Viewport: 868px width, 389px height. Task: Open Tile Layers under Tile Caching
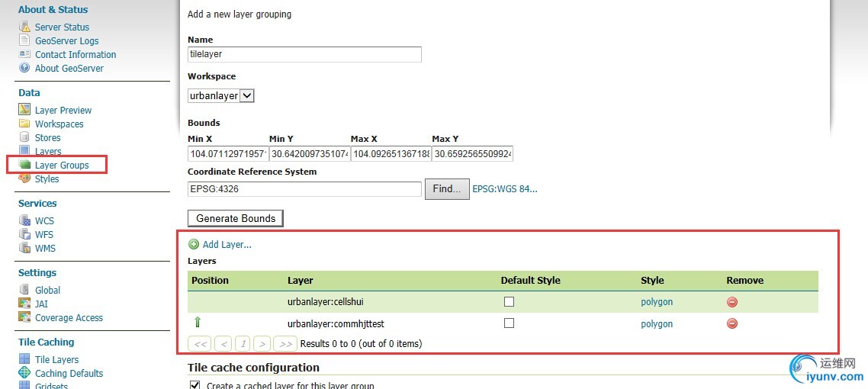point(56,359)
